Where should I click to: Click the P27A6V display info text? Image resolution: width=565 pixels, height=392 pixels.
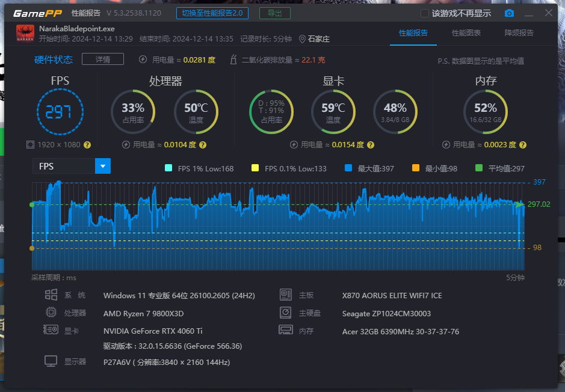(167, 363)
